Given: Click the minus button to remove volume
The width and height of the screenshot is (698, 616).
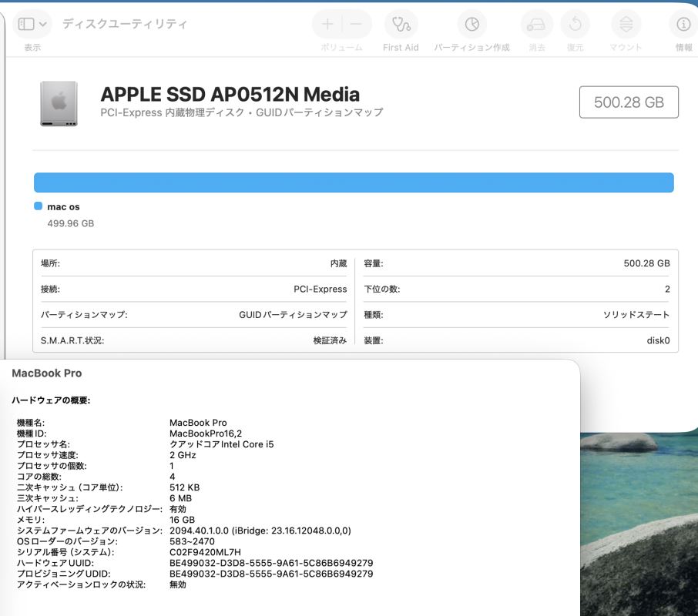Looking at the screenshot, I should coord(356,24).
